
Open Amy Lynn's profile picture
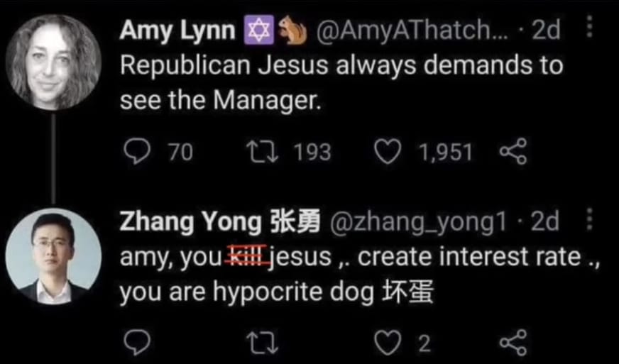click(54, 62)
